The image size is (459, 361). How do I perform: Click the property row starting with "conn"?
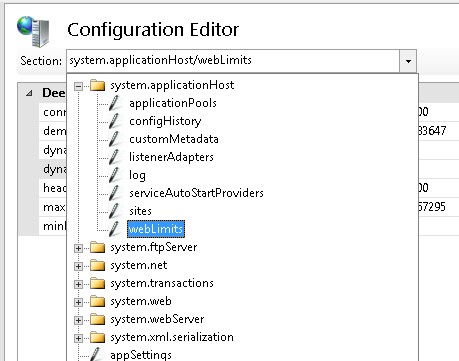coord(53,112)
